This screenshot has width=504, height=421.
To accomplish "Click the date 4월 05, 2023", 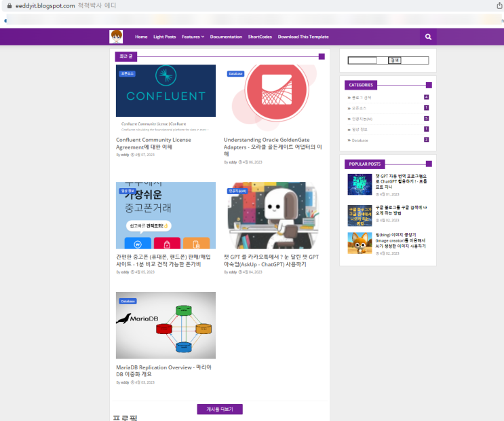I will (144, 272).
